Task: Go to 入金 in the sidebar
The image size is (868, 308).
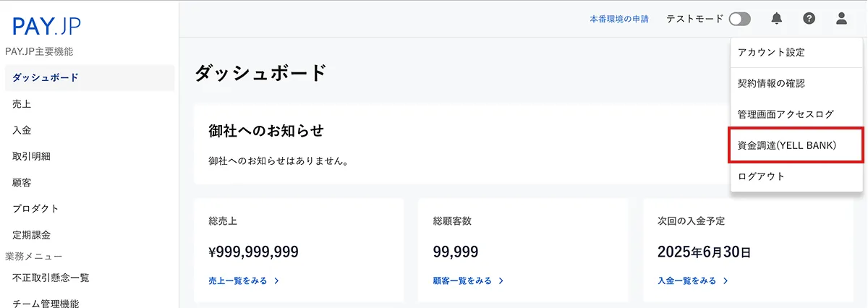Action: coord(22,130)
